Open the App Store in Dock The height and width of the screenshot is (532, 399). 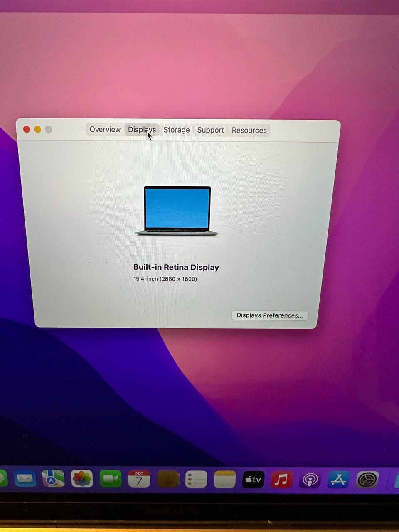(339, 480)
